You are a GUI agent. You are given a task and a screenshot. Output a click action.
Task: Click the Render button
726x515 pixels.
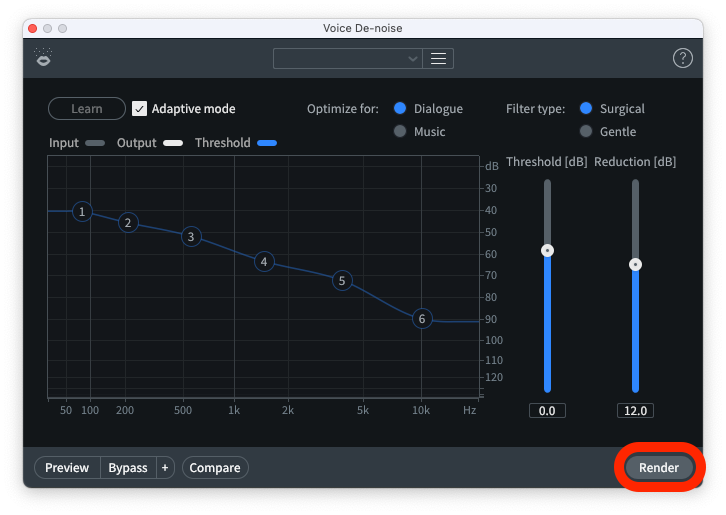point(659,468)
